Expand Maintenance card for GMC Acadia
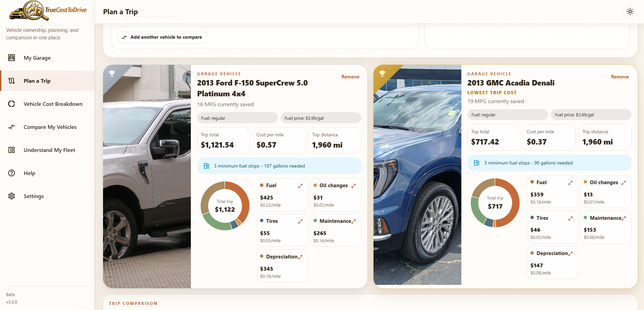The height and width of the screenshot is (310, 644). click(x=624, y=218)
